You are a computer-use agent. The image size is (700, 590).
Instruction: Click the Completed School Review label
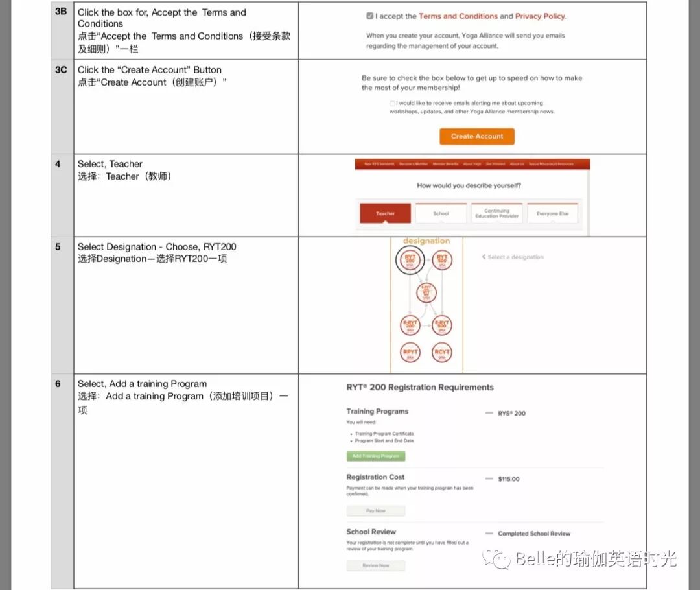pyautogui.click(x=534, y=534)
